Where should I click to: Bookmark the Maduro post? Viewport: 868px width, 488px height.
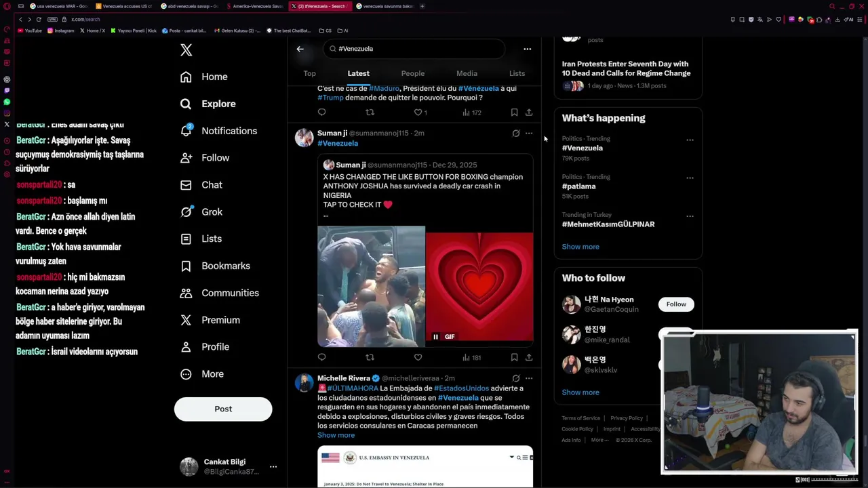(514, 113)
